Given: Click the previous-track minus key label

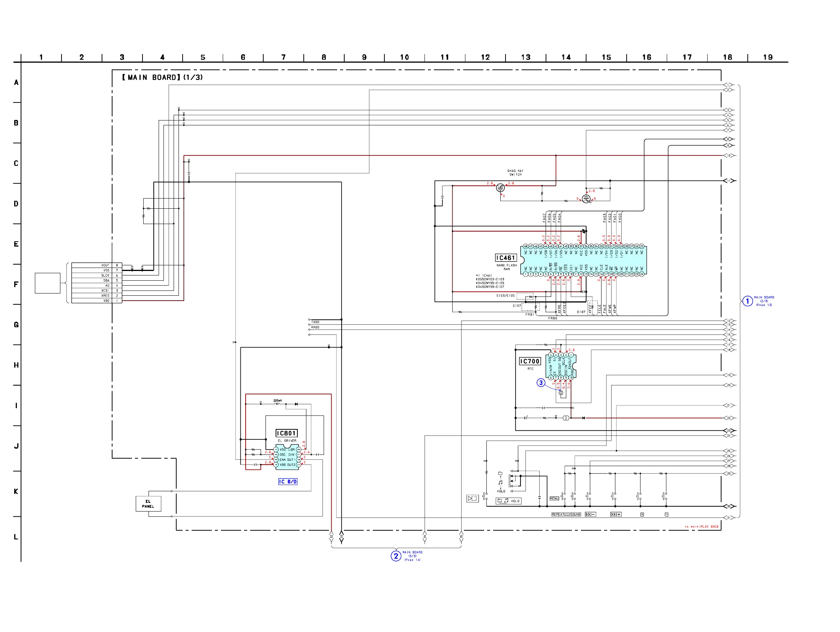Looking at the screenshot, I should pyautogui.click(x=590, y=514).
